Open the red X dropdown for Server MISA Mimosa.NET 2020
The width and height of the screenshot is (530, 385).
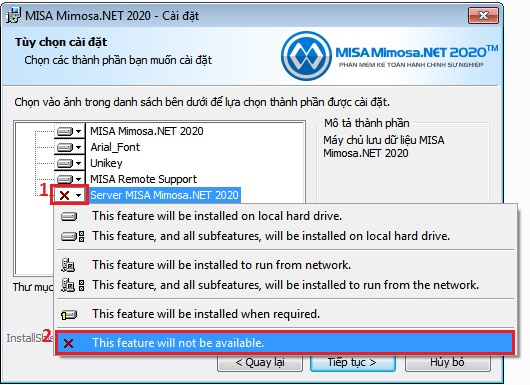click(70, 195)
